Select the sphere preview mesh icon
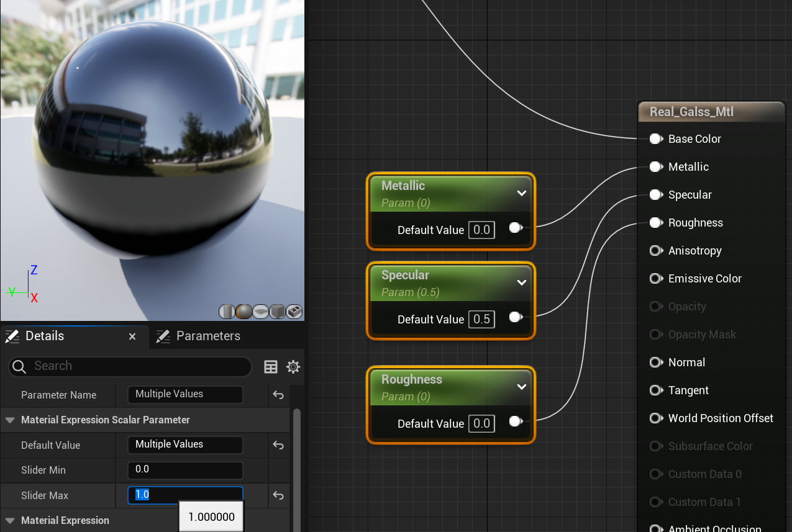This screenshot has height=532, width=792. [244, 311]
